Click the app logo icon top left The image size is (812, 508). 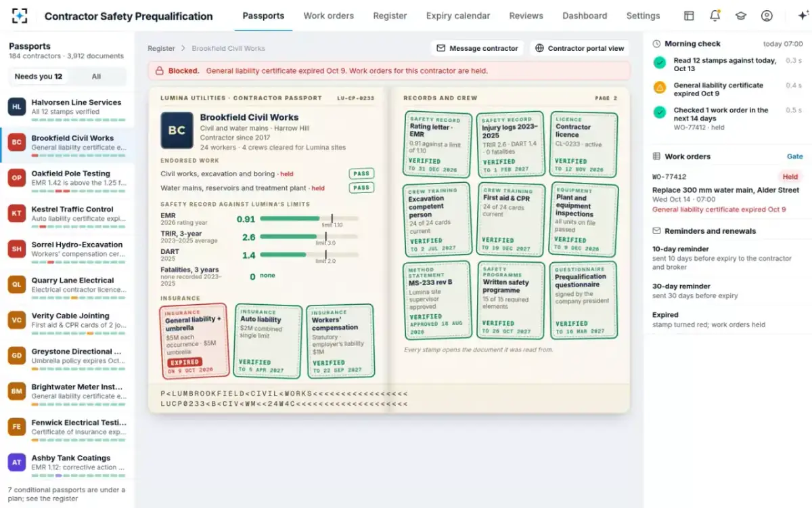[20, 16]
